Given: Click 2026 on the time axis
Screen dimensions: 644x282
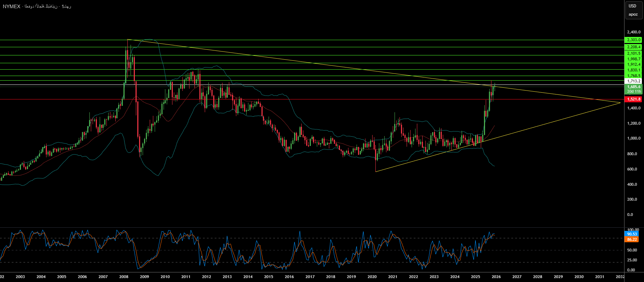Looking at the screenshot, I should [496, 277].
